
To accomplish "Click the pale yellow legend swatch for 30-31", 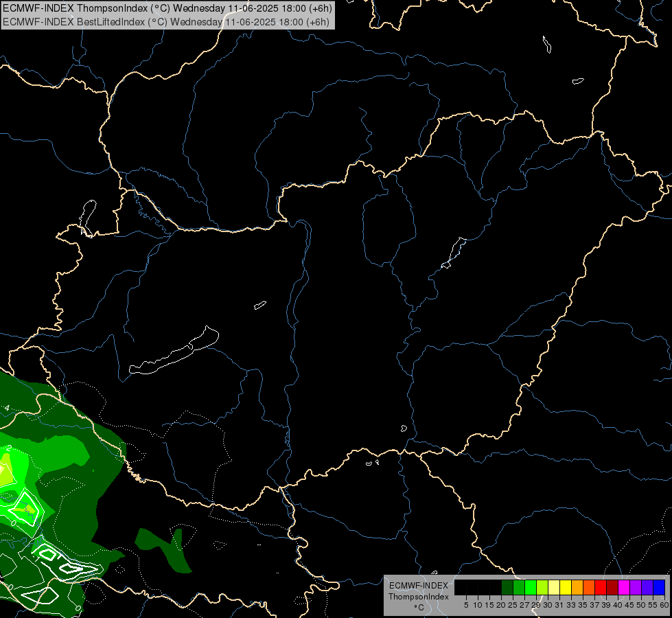I will [x=554, y=587].
